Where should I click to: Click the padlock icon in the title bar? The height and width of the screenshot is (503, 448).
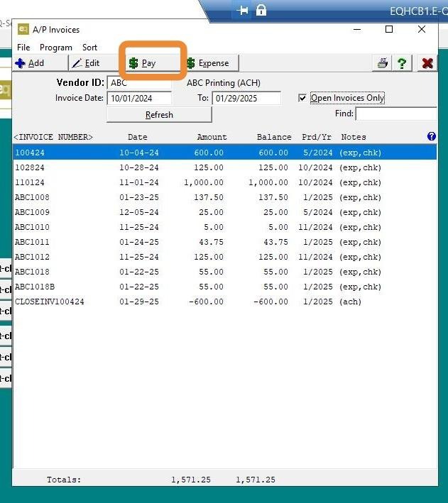(261, 10)
